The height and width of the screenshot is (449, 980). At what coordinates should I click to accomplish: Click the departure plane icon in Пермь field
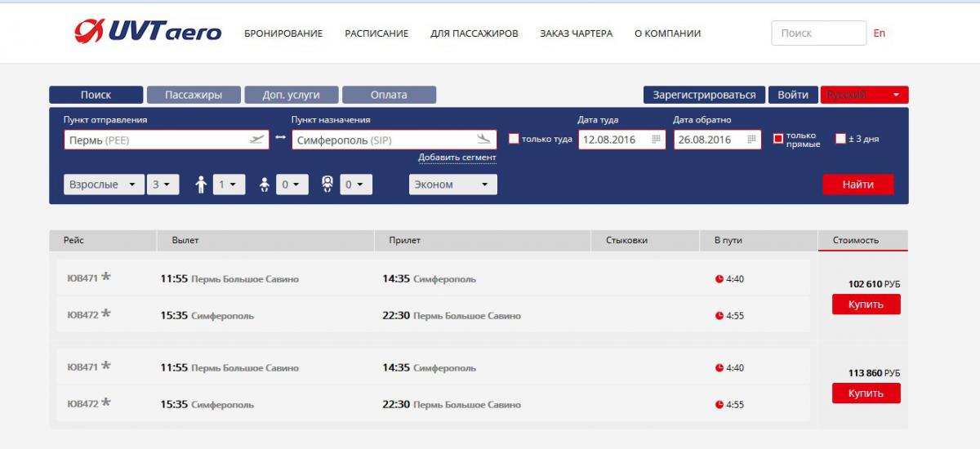coord(257,140)
